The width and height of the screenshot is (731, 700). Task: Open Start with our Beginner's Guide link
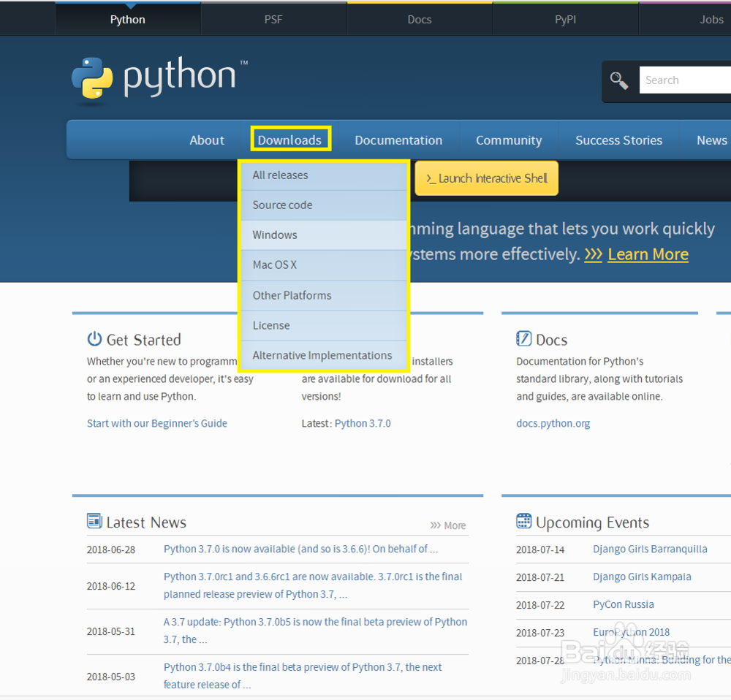(157, 423)
